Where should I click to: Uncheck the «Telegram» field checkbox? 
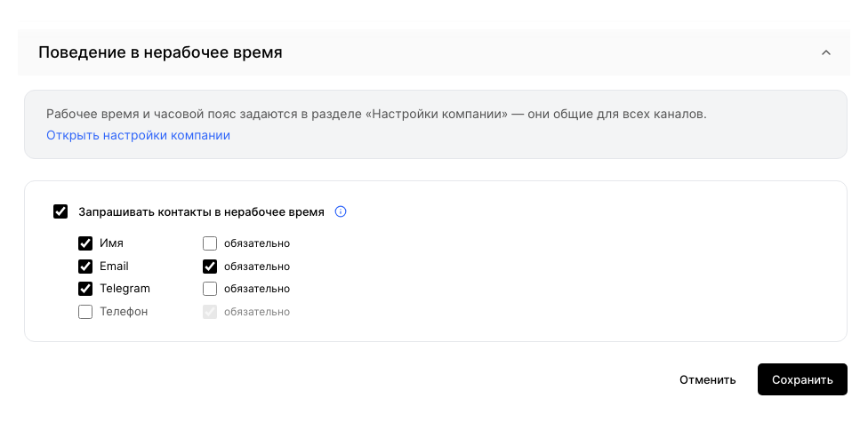tap(85, 289)
